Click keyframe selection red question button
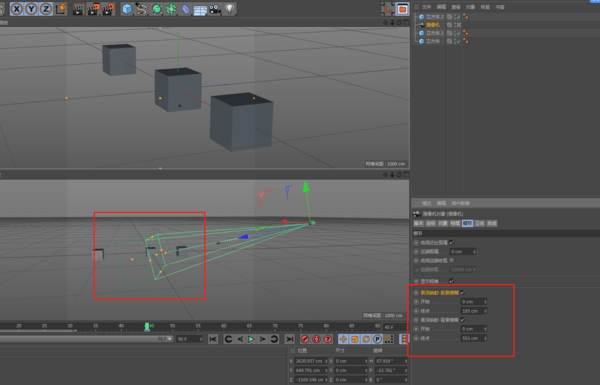 coord(328,339)
